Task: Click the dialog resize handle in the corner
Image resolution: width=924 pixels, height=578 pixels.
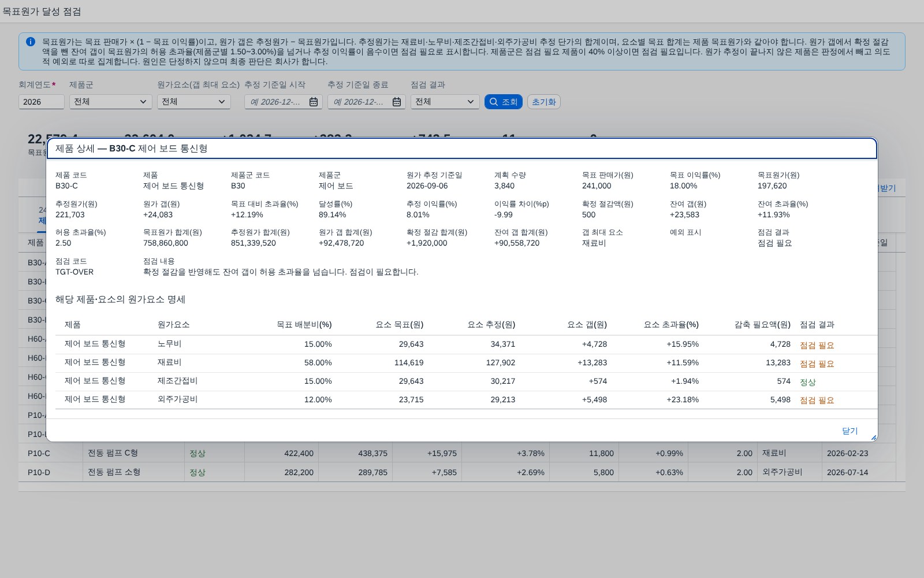Action: (873, 438)
